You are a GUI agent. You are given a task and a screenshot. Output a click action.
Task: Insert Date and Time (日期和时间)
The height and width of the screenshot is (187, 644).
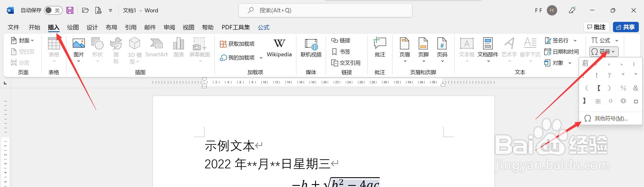[561, 52]
